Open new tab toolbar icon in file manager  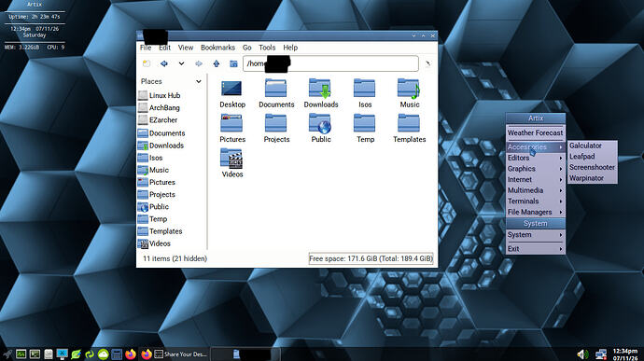pos(147,63)
